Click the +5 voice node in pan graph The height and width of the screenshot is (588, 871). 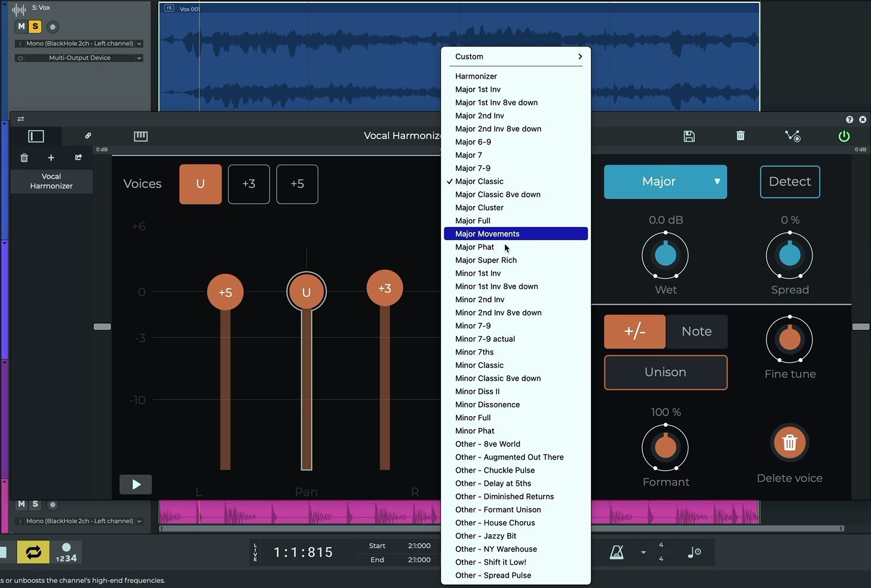pyautogui.click(x=225, y=293)
